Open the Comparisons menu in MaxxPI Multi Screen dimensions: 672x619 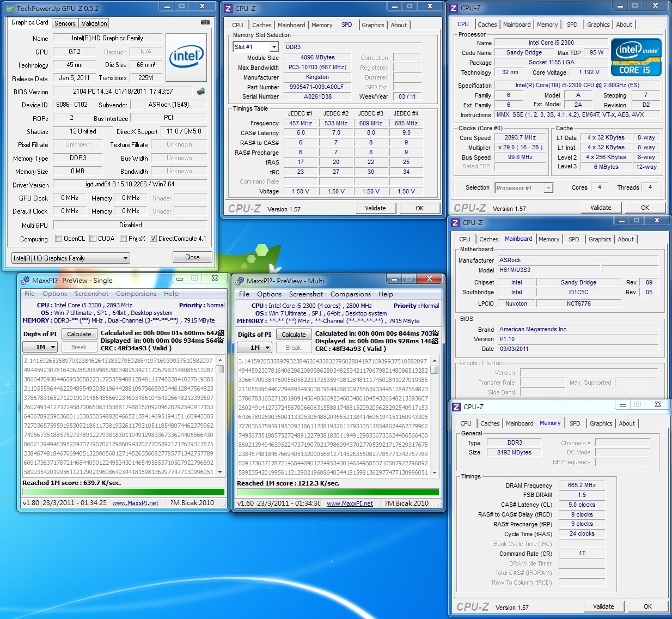tap(350, 294)
